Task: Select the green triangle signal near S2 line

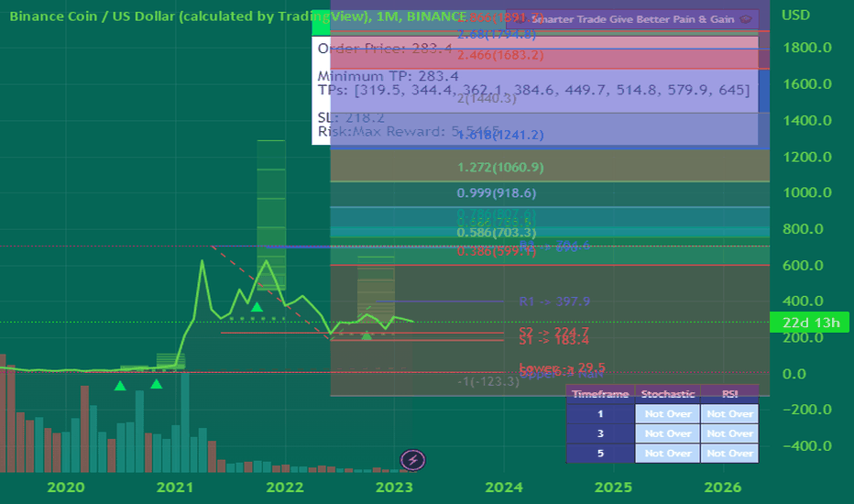Action: (x=367, y=335)
